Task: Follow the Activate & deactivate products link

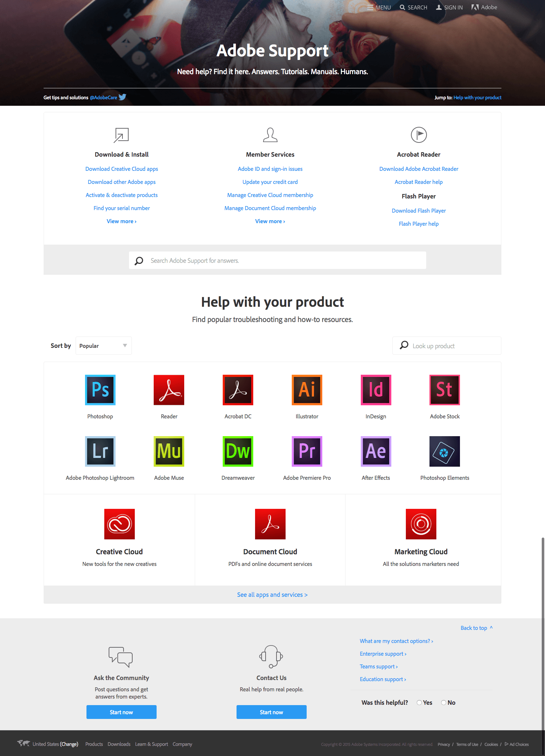Action: pos(122,195)
